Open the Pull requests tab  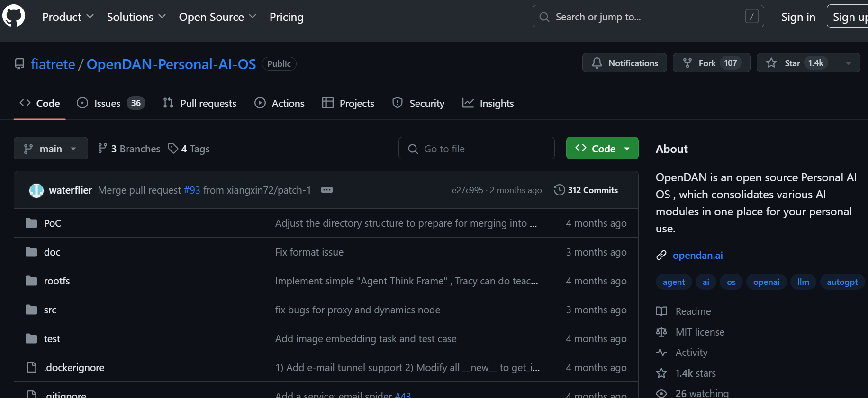tap(199, 103)
